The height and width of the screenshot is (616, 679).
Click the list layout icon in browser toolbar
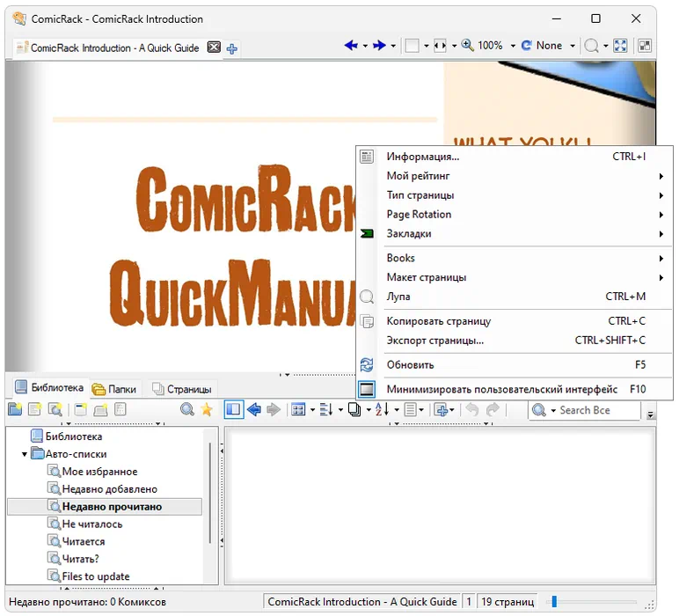tap(410, 409)
